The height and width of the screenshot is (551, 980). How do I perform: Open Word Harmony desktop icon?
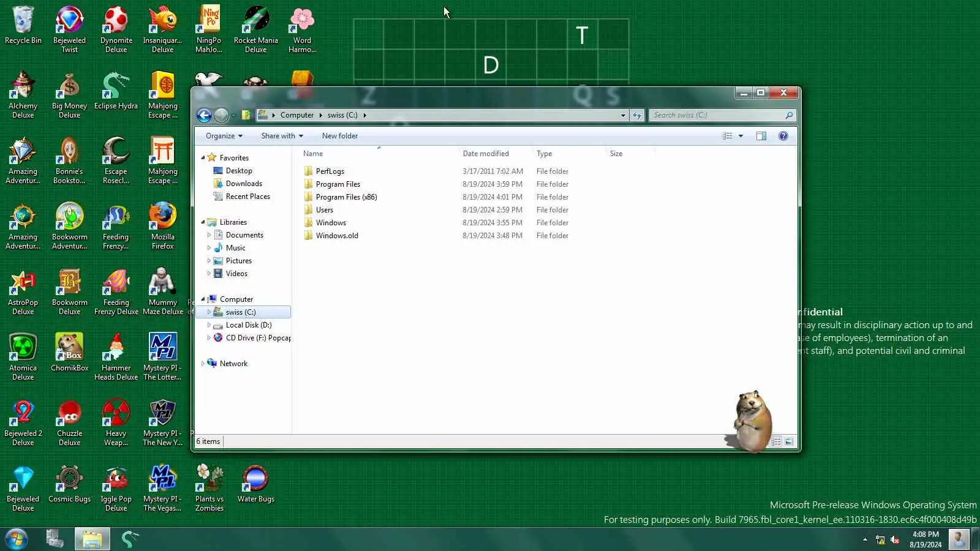302,29
